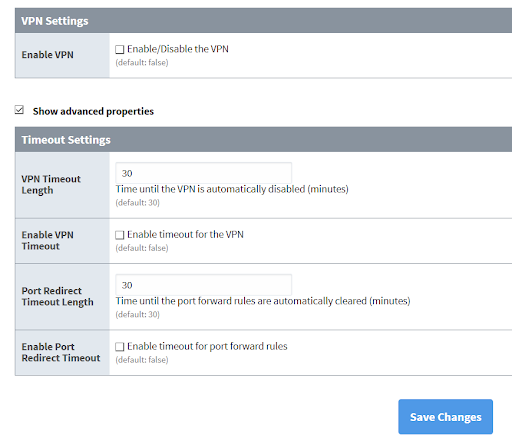Click the Enable timeout for the VPN text
Screen dimensions: 512x448
pos(185,234)
